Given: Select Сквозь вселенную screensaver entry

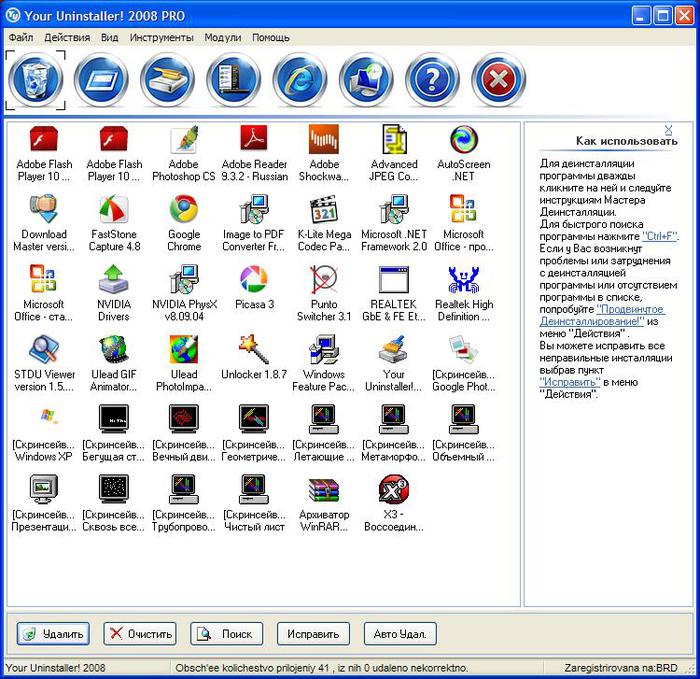Looking at the screenshot, I should tap(114, 504).
